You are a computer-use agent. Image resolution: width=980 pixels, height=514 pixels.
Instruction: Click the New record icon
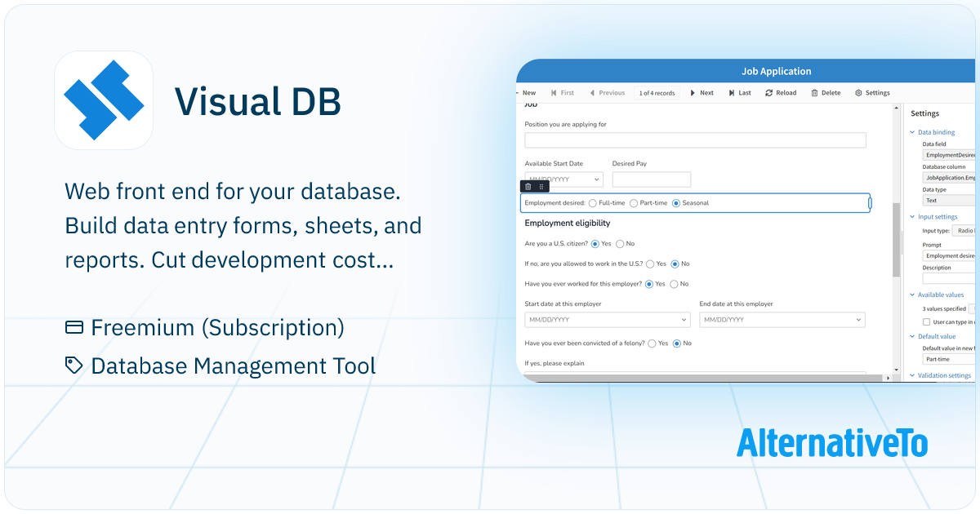528,92
